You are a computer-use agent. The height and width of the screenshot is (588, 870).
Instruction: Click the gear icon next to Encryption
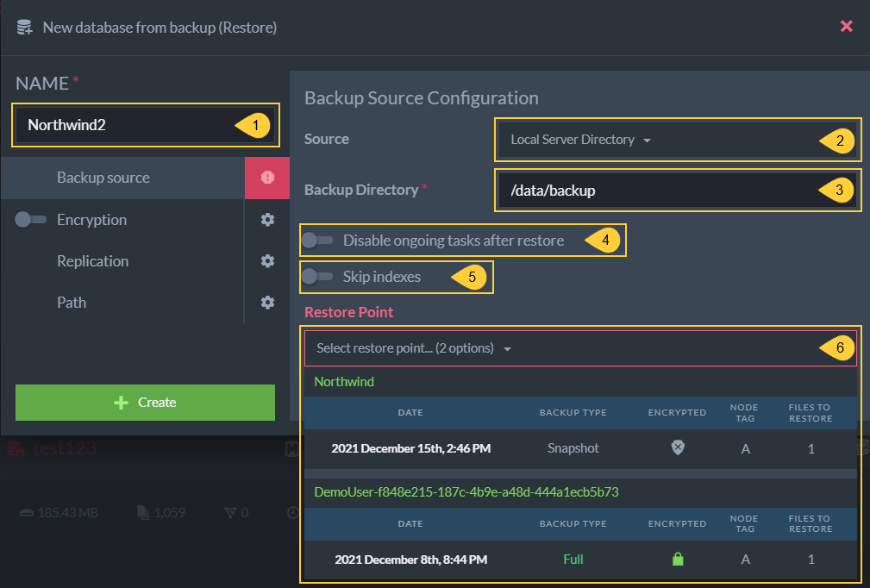(267, 220)
